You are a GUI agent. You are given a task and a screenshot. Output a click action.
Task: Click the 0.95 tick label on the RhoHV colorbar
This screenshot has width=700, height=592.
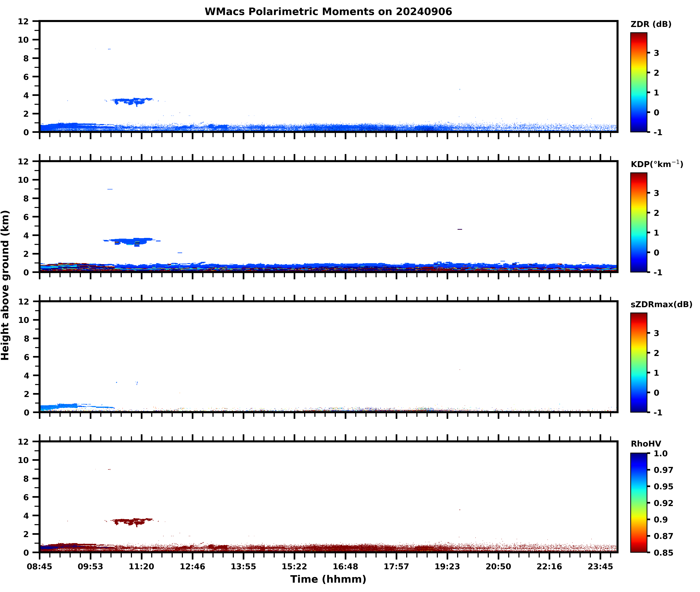(x=663, y=486)
